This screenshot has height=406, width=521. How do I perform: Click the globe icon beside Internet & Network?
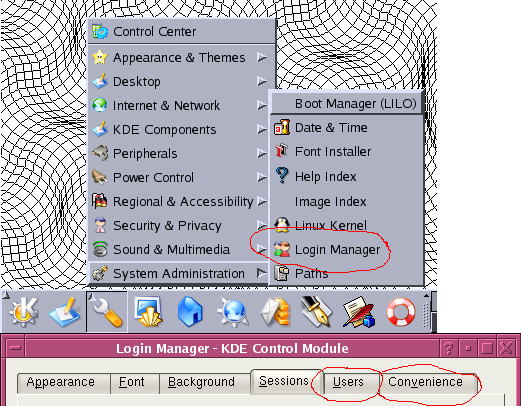click(x=100, y=105)
